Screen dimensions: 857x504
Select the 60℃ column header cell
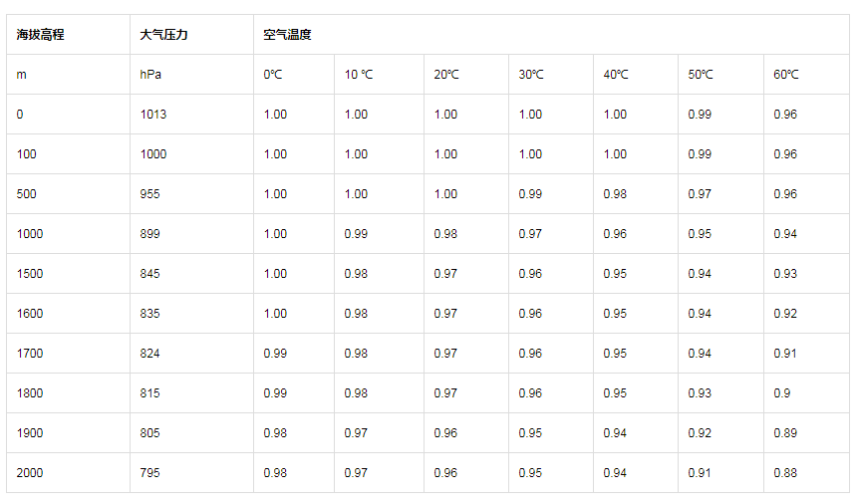[806, 75]
